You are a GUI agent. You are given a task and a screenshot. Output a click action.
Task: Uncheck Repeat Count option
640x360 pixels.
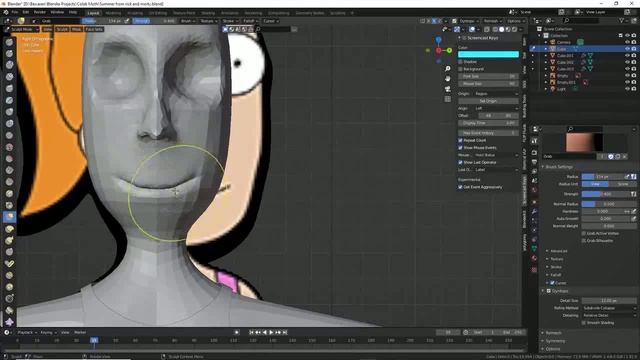[x=460, y=140]
